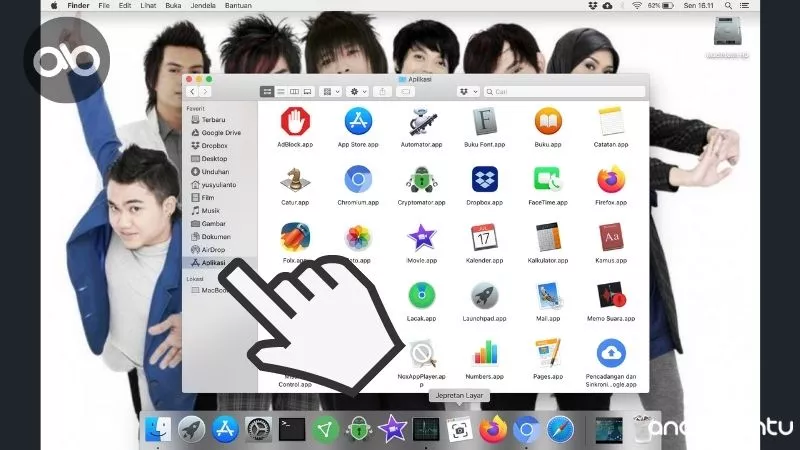Select Google Drive in the sidebar
Viewport: 800px width, 450px height.
click(221, 133)
